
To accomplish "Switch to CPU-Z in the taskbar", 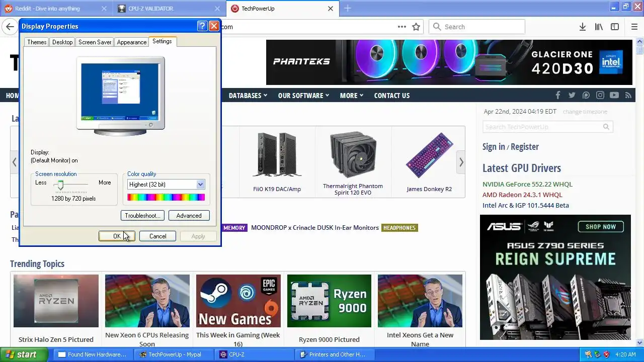I will click(x=254, y=354).
